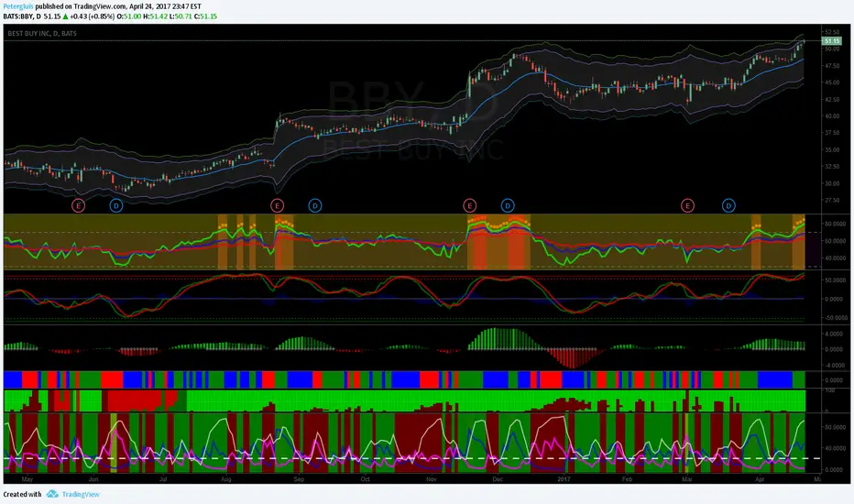Image resolution: width=854 pixels, height=504 pixels.
Task: Click the 40.00 price axis label
Action: [x=832, y=116]
